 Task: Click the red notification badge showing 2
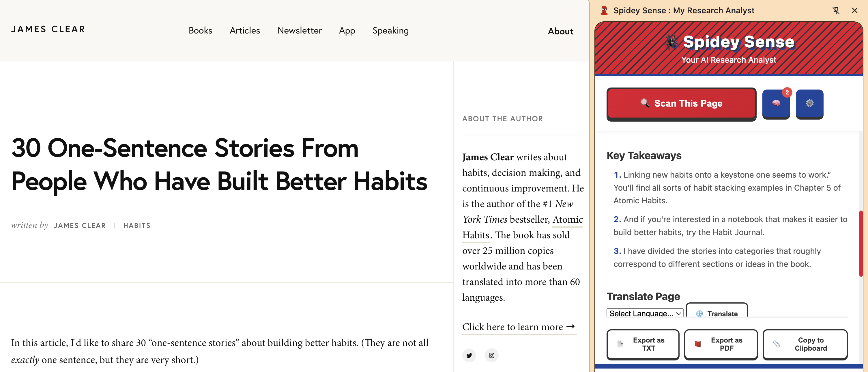click(787, 92)
